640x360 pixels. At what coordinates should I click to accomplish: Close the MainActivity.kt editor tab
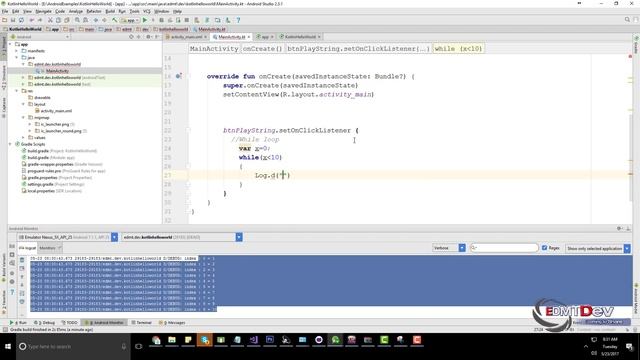coord(249,37)
